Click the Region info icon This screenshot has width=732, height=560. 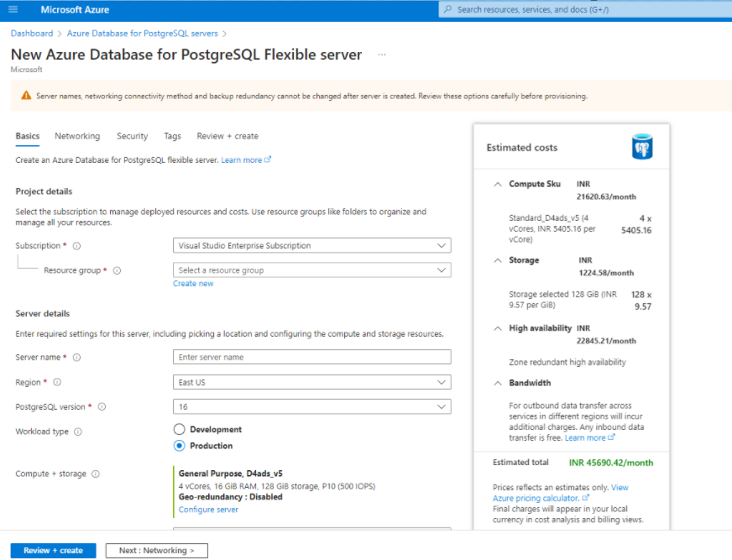[57, 382]
